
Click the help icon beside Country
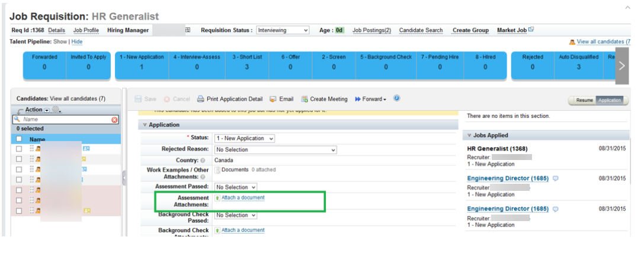[x=203, y=161]
